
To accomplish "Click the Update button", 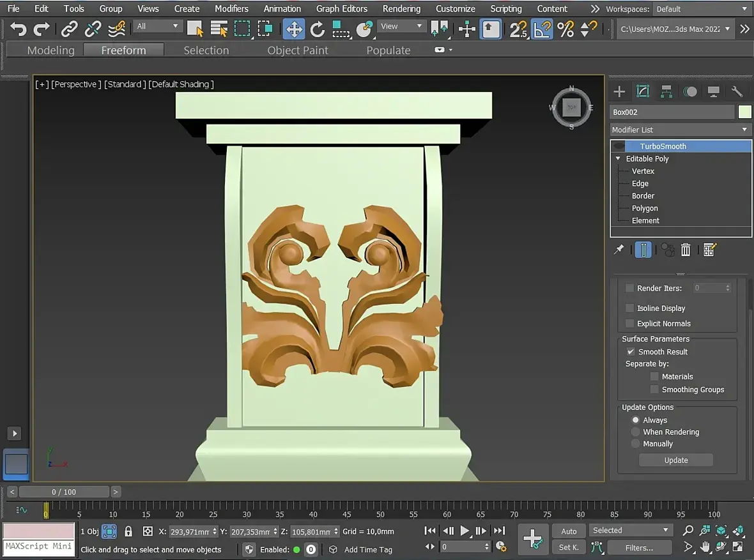I will tap(675, 460).
